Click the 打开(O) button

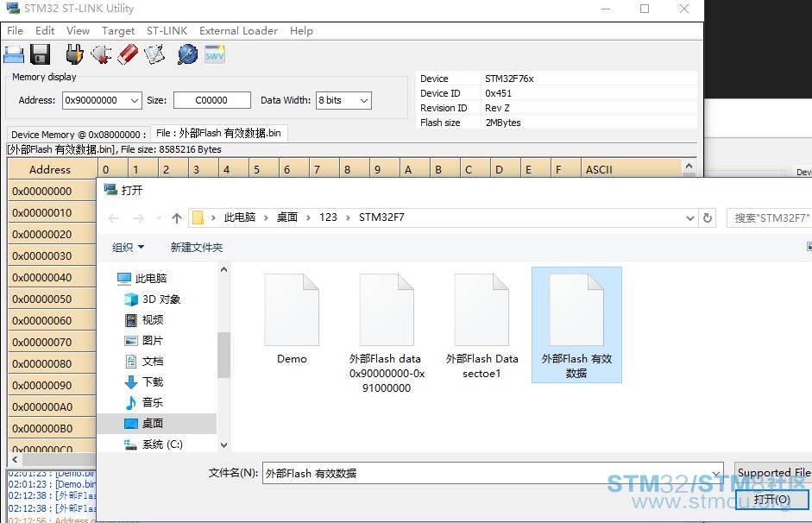772,499
